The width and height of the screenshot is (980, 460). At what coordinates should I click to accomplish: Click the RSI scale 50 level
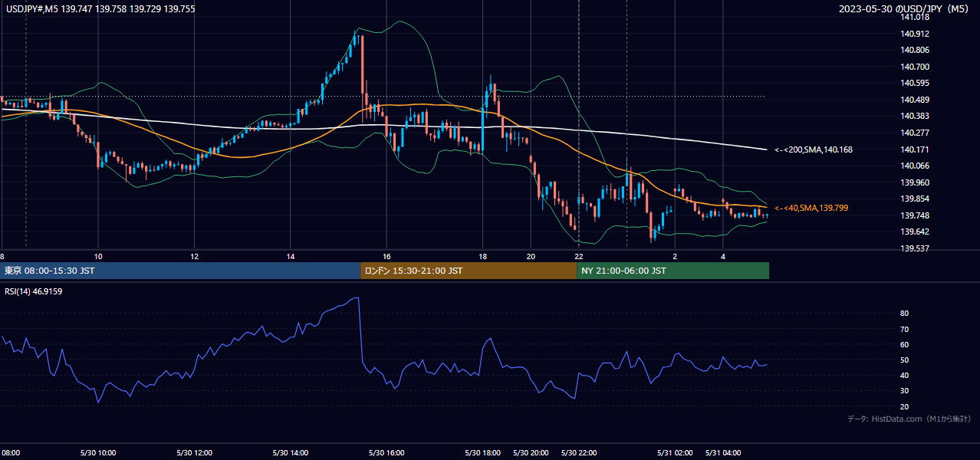(905, 360)
